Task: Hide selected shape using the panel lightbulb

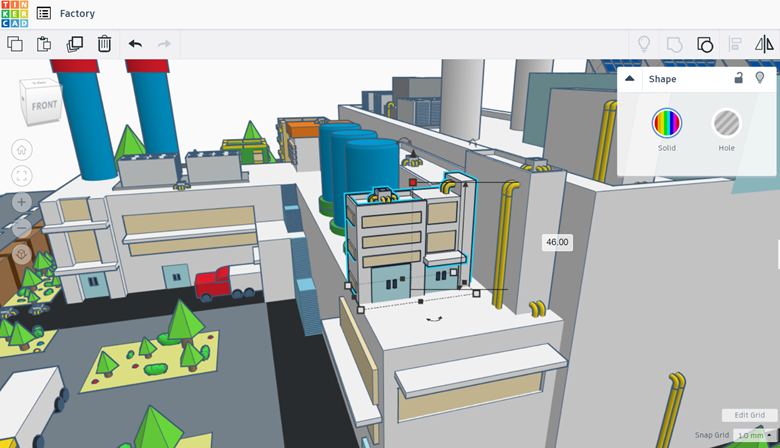Action: 760,78
